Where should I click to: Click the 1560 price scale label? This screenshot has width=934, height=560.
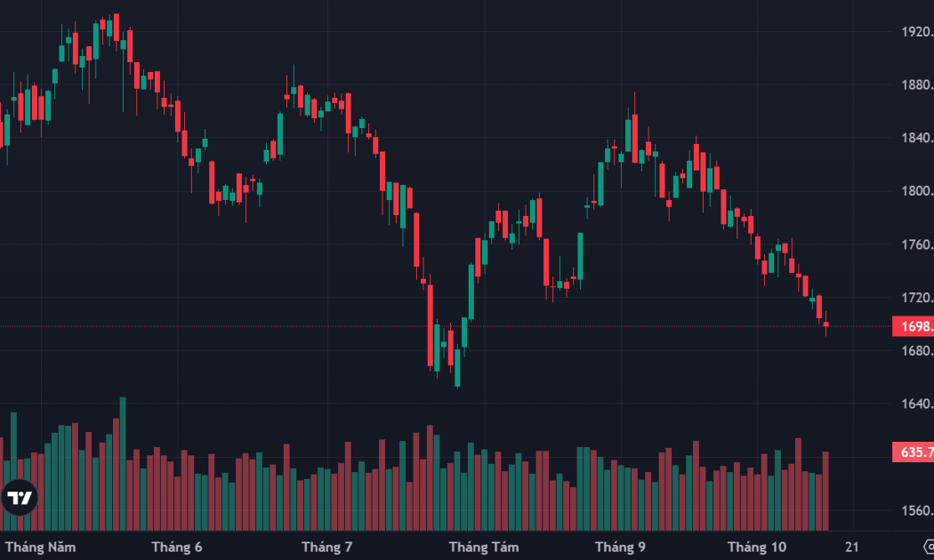coord(917,510)
